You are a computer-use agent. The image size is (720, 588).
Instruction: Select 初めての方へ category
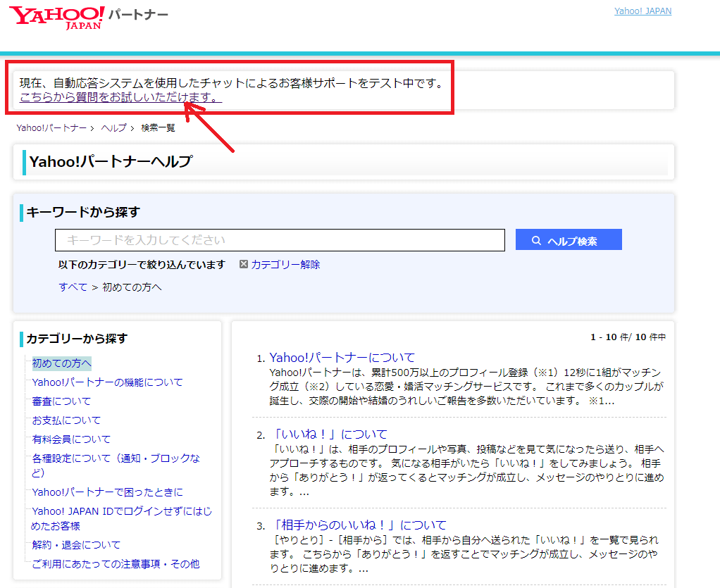pos(61,363)
